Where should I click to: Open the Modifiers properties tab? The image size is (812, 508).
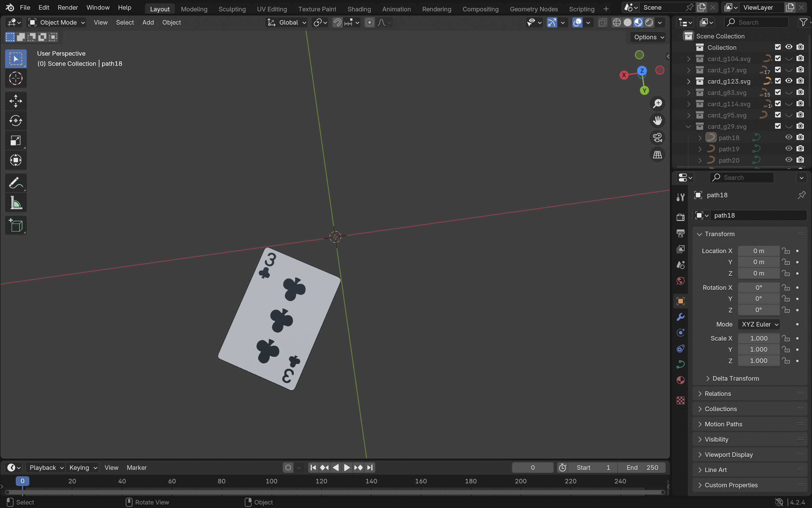(680, 317)
